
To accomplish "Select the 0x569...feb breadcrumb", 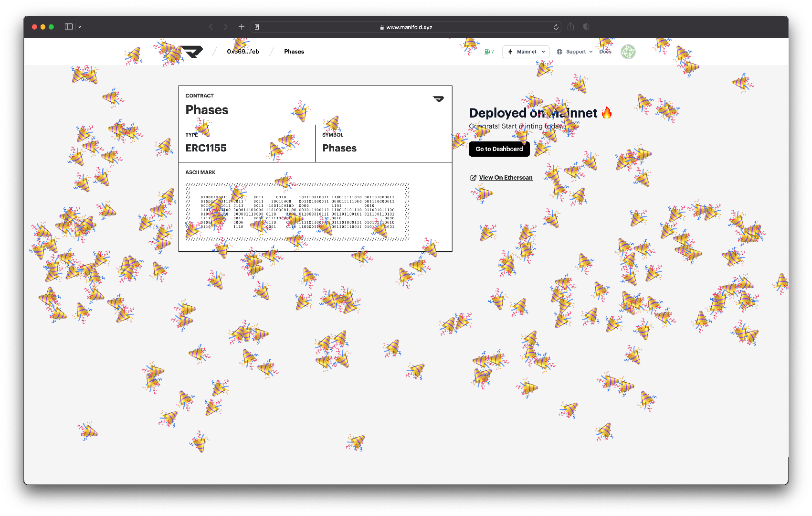I will [x=243, y=52].
